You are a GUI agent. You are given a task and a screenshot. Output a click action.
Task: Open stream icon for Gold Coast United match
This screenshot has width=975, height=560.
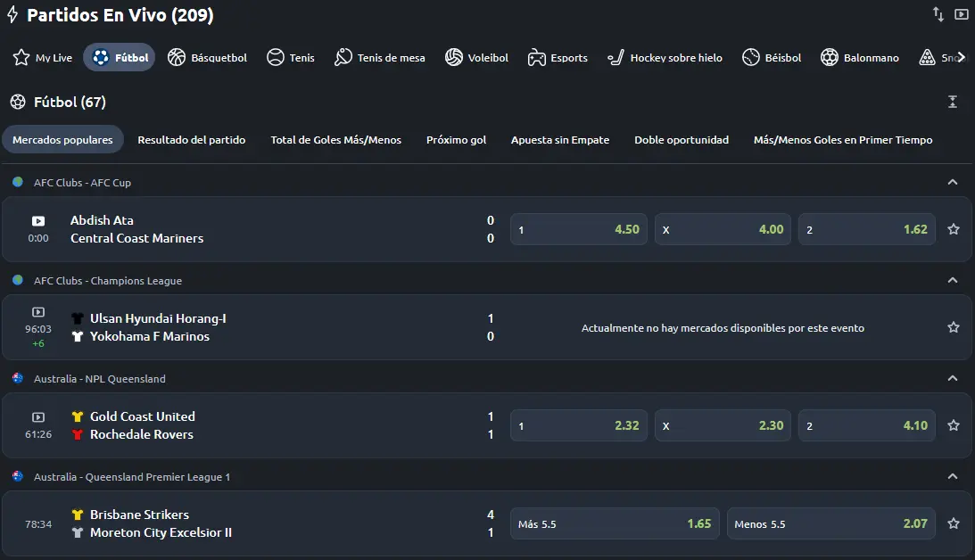(x=38, y=417)
